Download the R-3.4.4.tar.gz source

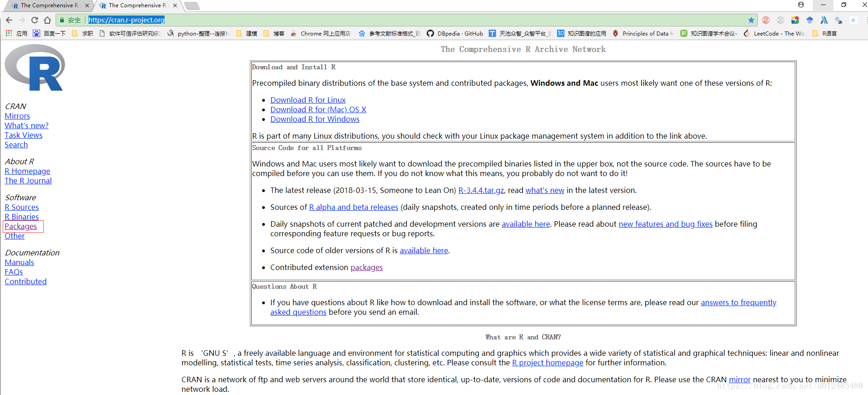point(481,190)
